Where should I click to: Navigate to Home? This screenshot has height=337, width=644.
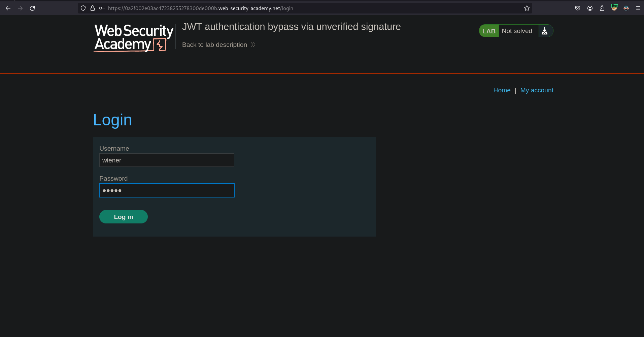[x=502, y=90]
